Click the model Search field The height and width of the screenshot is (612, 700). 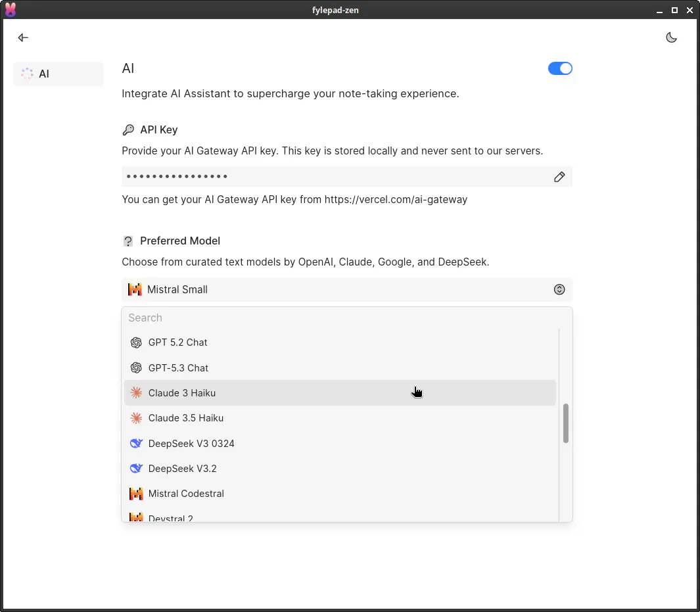(x=347, y=318)
